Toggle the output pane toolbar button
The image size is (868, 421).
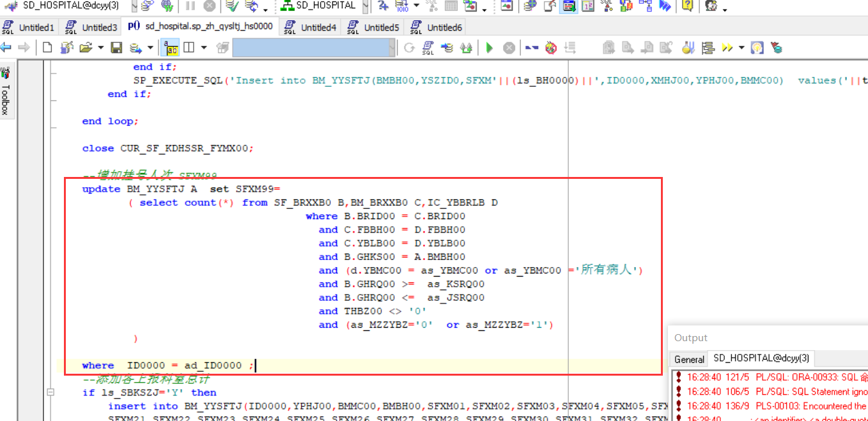click(569, 6)
